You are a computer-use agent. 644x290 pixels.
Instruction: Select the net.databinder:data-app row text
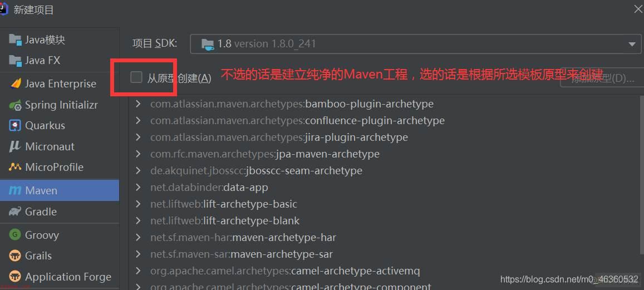tap(209, 188)
